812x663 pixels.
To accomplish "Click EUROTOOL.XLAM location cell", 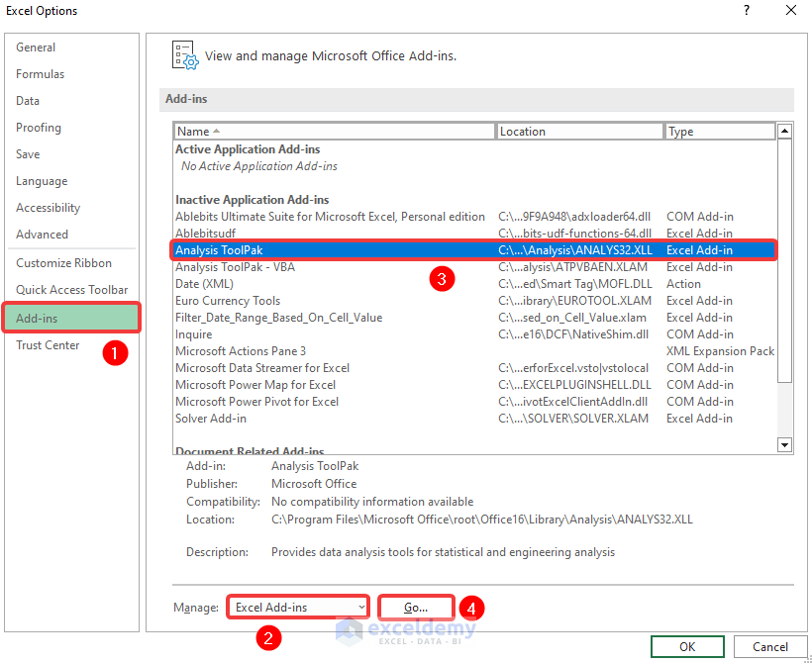I will click(574, 301).
